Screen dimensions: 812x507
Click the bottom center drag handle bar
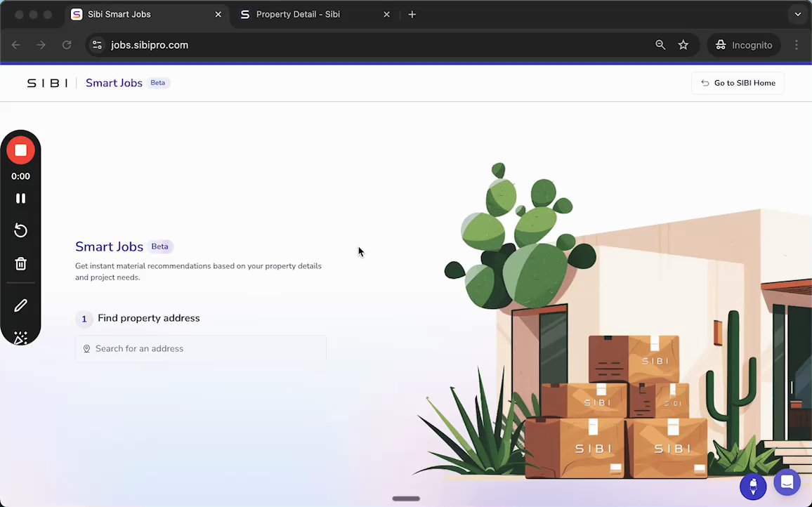pos(406,499)
